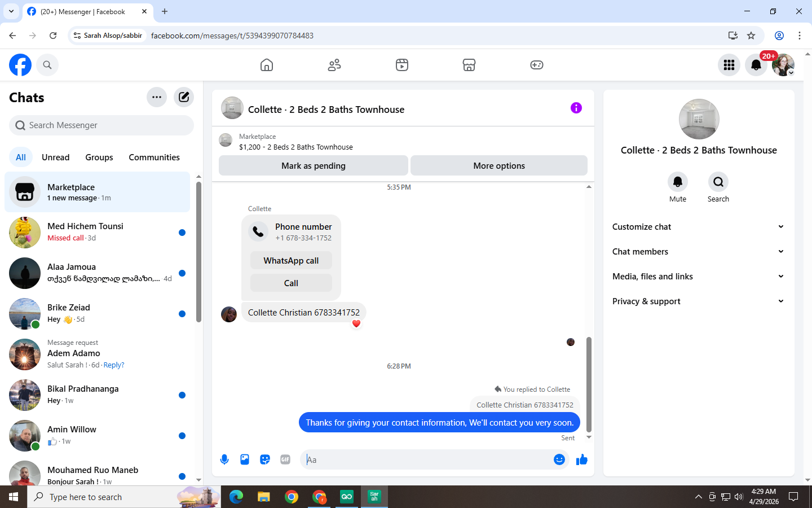Attach a file with the photo icon
812x508 pixels.
click(x=245, y=459)
